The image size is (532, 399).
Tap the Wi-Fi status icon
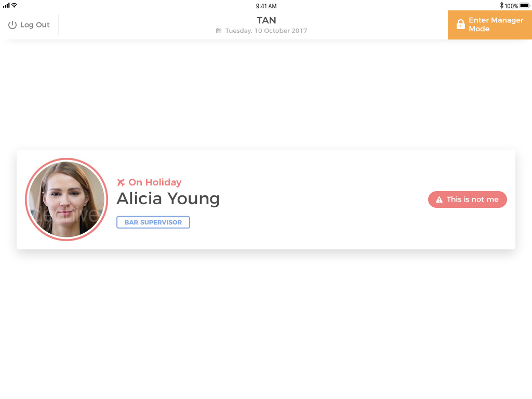click(14, 5)
